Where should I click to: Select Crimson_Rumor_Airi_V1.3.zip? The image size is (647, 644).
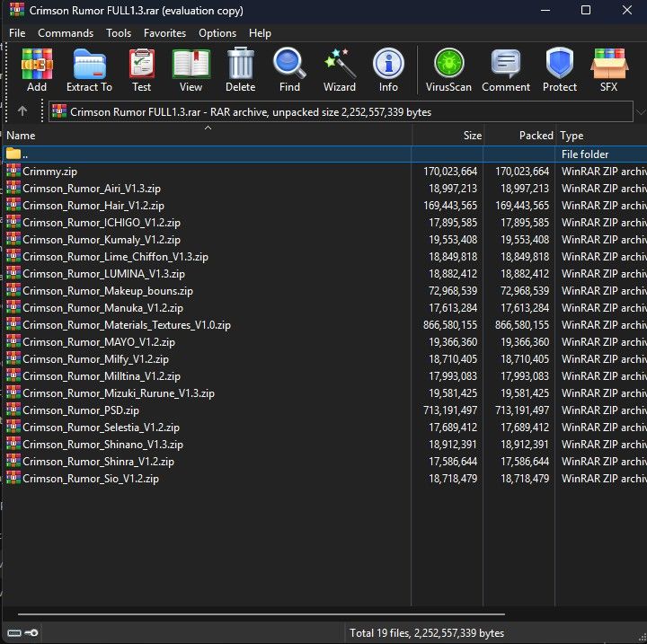[92, 188]
